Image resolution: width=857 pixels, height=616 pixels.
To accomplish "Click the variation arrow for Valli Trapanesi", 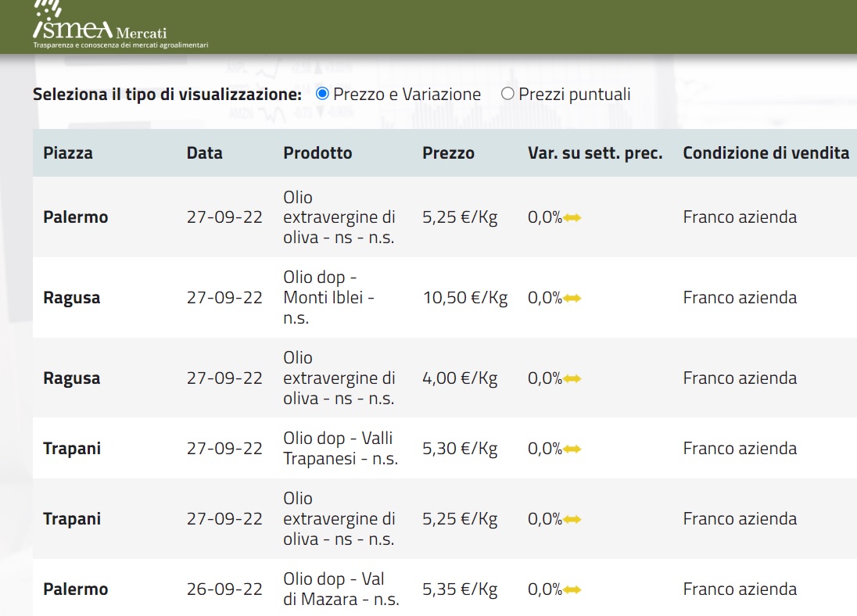I will (x=572, y=449).
